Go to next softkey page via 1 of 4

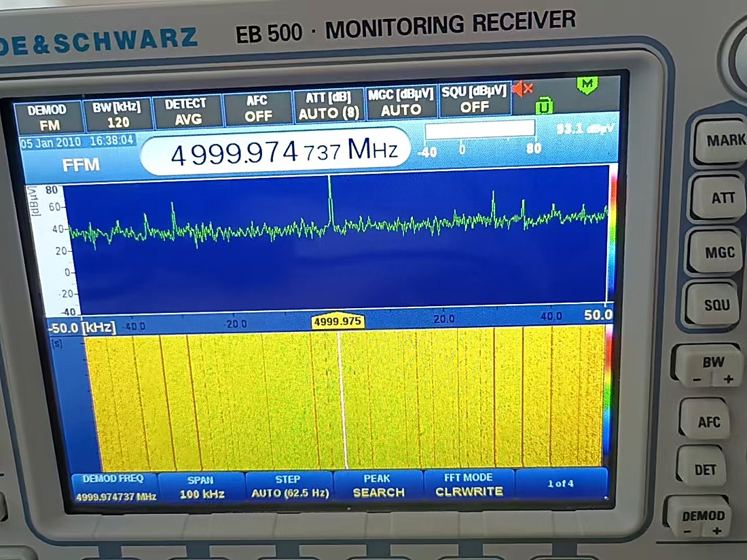[561, 484]
